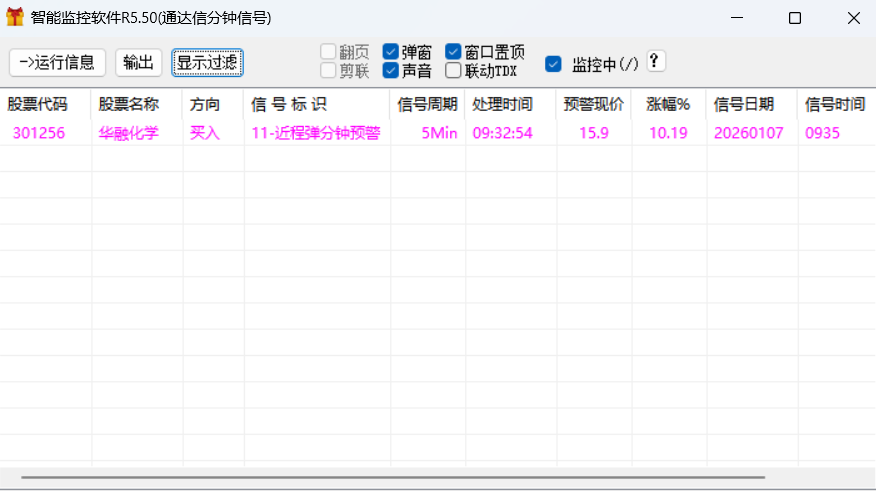Screen dimensions: 876x491
Task: Toggle the 弹窗 checkbox
Action: (x=391, y=52)
